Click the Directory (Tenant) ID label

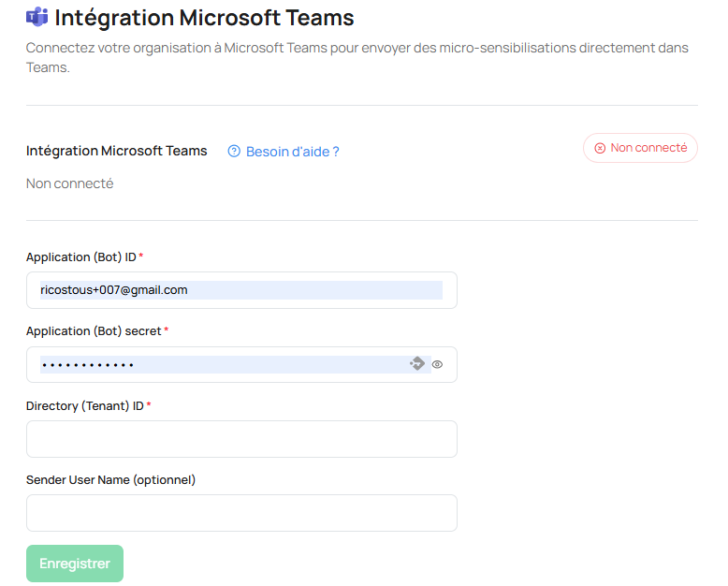pyautogui.click(x=85, y=406)
